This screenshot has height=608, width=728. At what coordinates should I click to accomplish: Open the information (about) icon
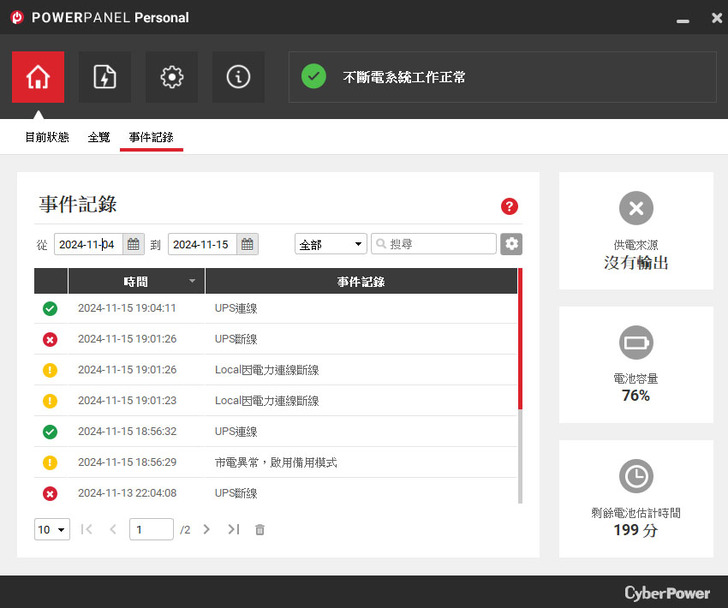coord(238,77)
